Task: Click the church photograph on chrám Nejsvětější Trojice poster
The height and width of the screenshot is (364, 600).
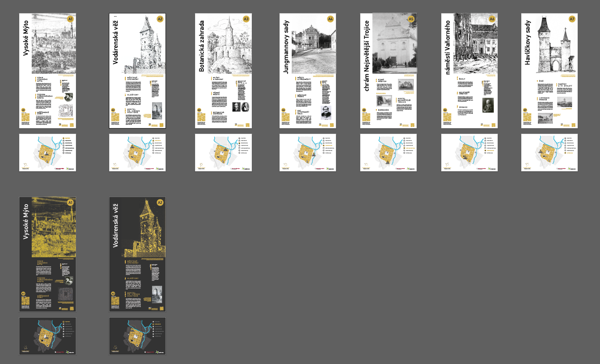Action: coord(395,43)
